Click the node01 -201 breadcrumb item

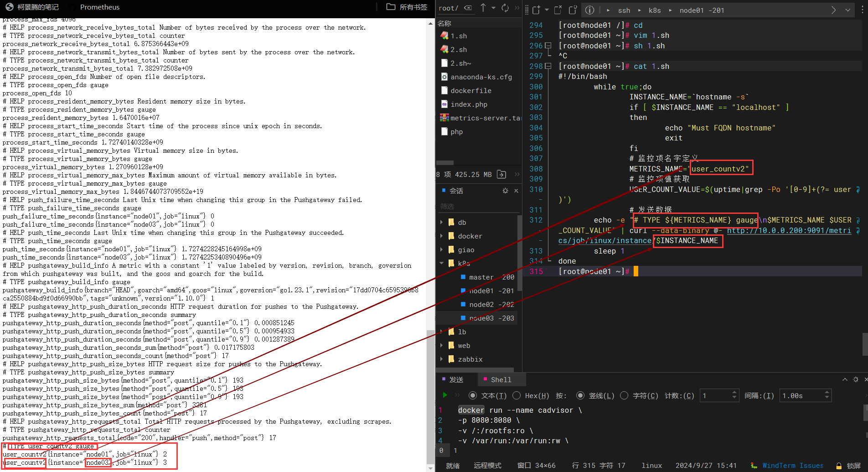pos(702,10)
